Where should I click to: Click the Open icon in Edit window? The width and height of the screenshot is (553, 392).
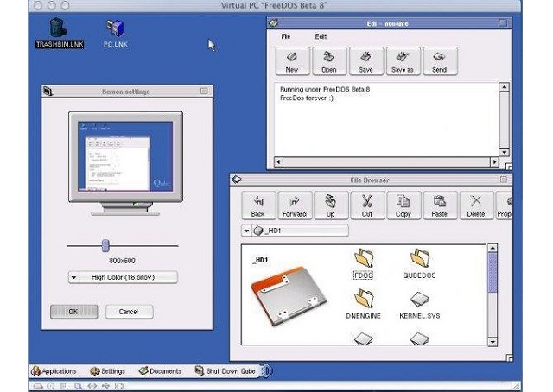[x=328, y=61]
